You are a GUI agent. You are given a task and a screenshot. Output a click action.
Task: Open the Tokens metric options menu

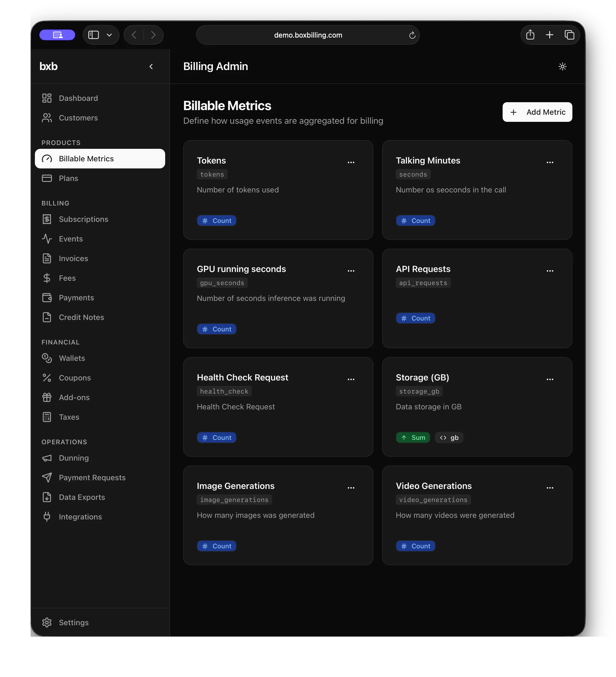351,162
